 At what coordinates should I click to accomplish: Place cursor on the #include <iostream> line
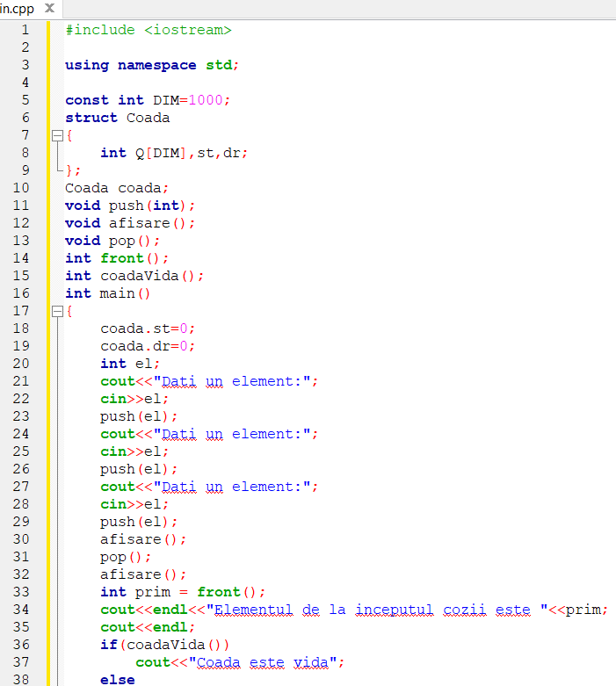[x=148, y=30]
